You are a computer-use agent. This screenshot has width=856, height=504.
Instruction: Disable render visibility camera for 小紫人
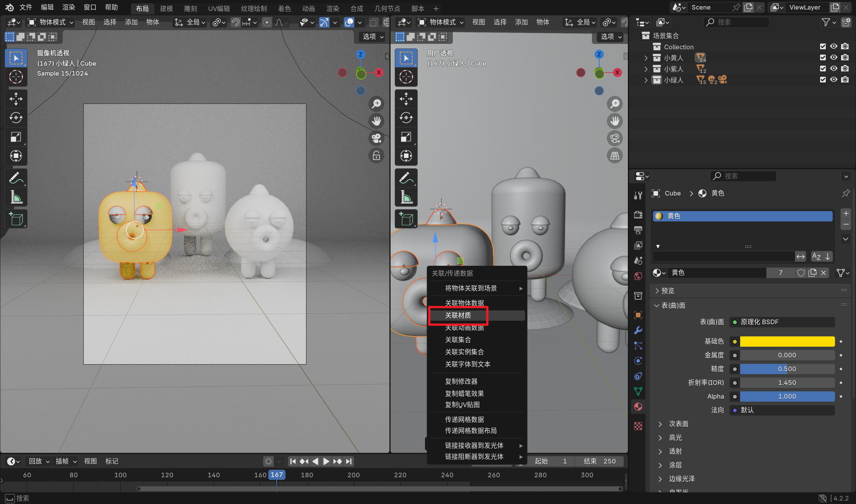click(845, 69)
